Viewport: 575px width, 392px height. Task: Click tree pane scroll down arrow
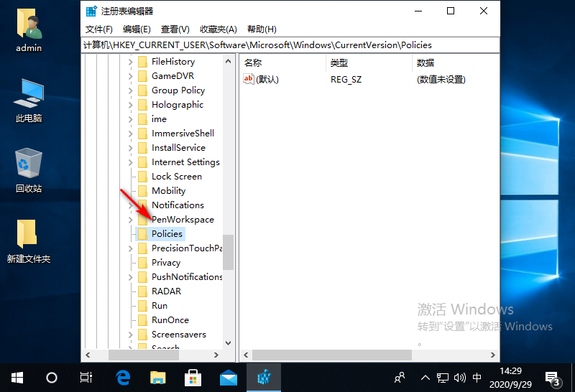[x=228, y=343]
